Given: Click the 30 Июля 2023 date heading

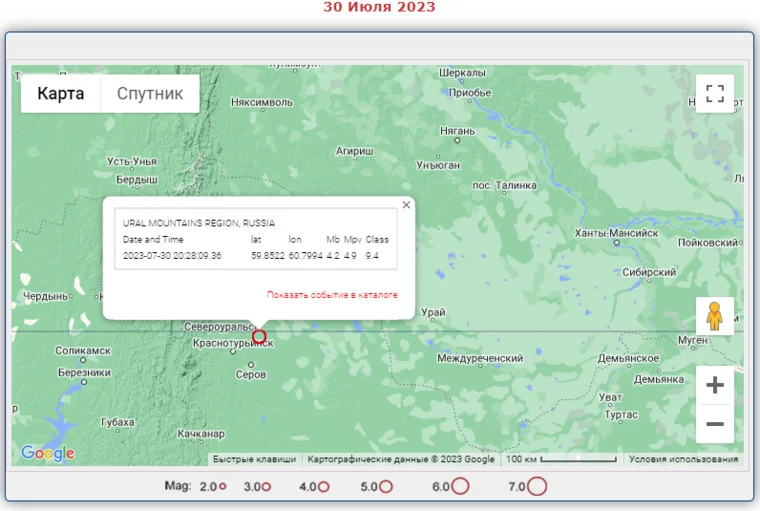Looking at the screenshot, I should 379,7.
